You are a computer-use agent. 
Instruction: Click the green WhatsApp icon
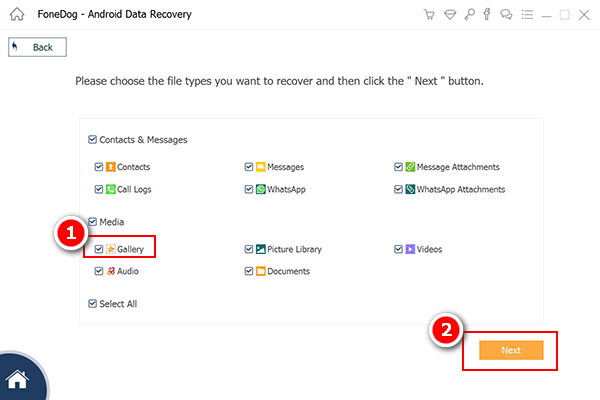coord(260,189)
